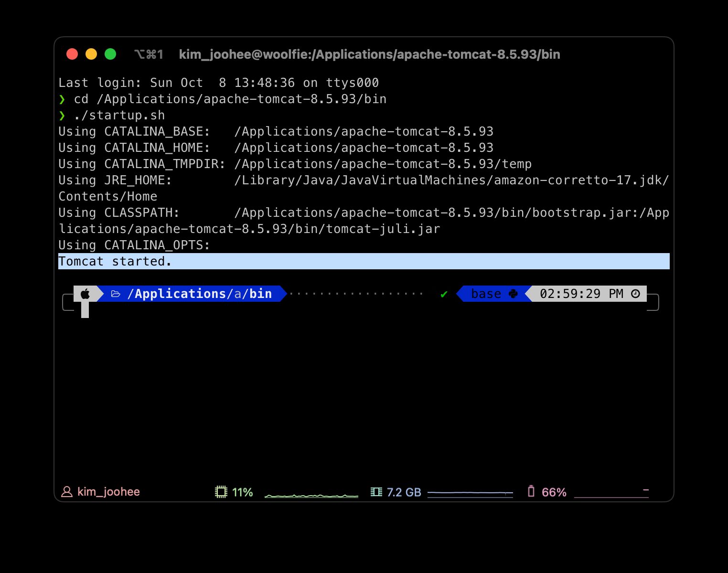Viewport: 728px width, 573px height.
Task: Click the user icon in status bar
Action: 67,492
